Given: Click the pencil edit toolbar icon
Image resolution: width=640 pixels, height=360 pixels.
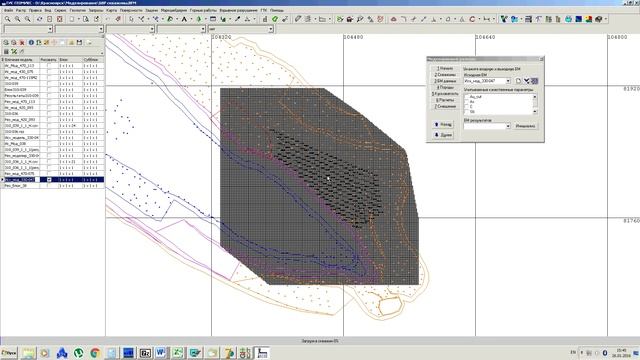Looking at the screenshot, I should pos(298,19).
